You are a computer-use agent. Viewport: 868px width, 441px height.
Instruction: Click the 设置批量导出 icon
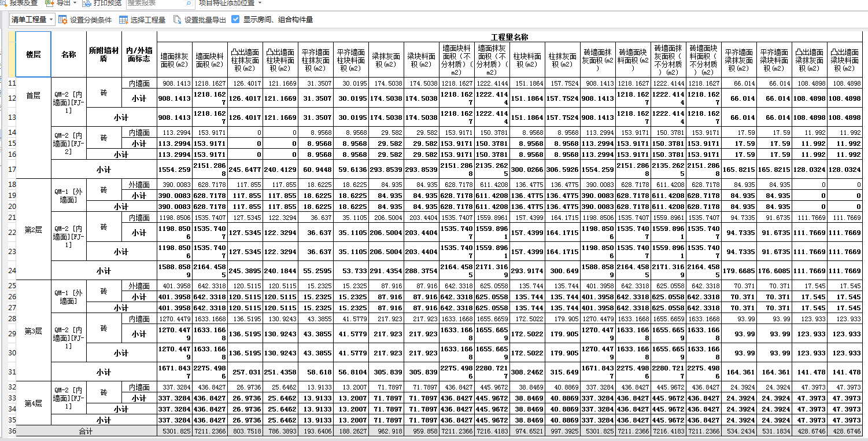pos(178,20)
